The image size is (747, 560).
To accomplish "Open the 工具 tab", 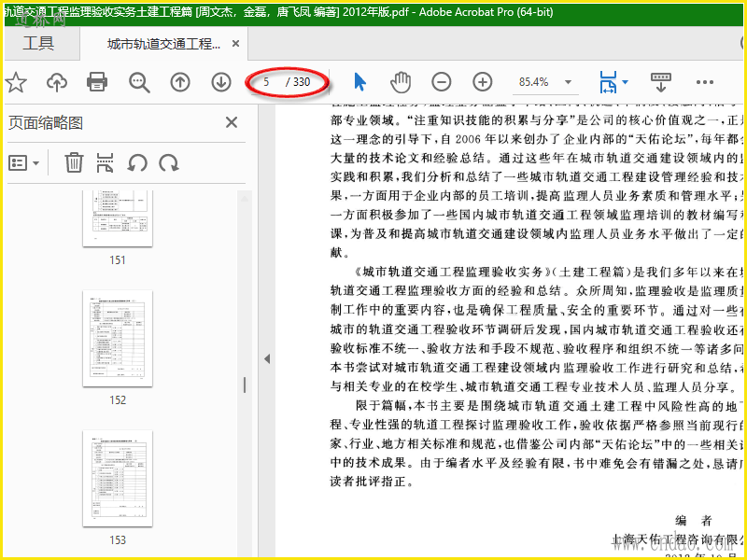I will 38,43.
